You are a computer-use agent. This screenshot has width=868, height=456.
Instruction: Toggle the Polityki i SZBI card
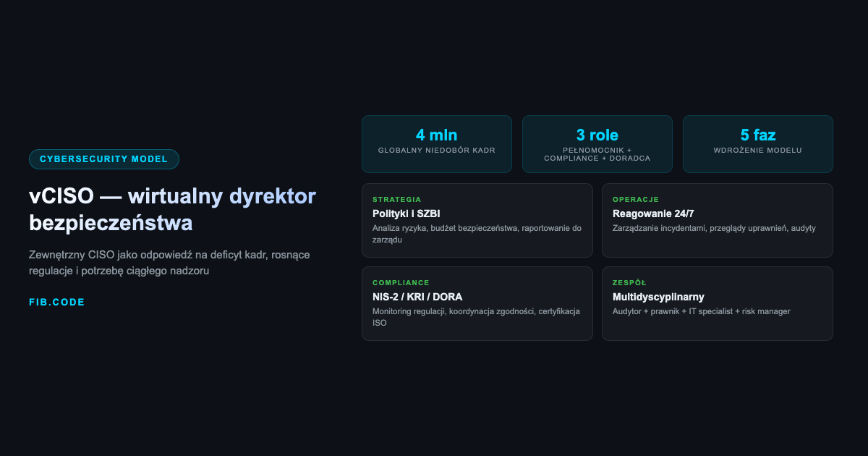tap(477, 220)
